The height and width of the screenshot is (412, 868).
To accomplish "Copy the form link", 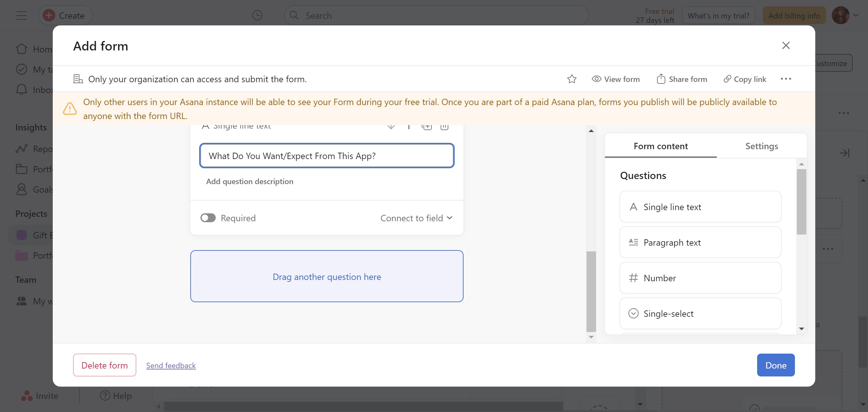I will 745,79.
